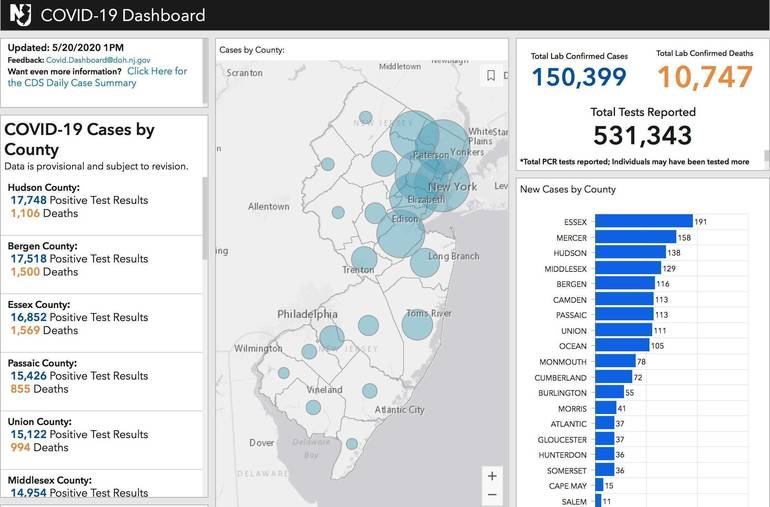Zoom in on the county map
770x507 pixels.
tap(491, 475)
